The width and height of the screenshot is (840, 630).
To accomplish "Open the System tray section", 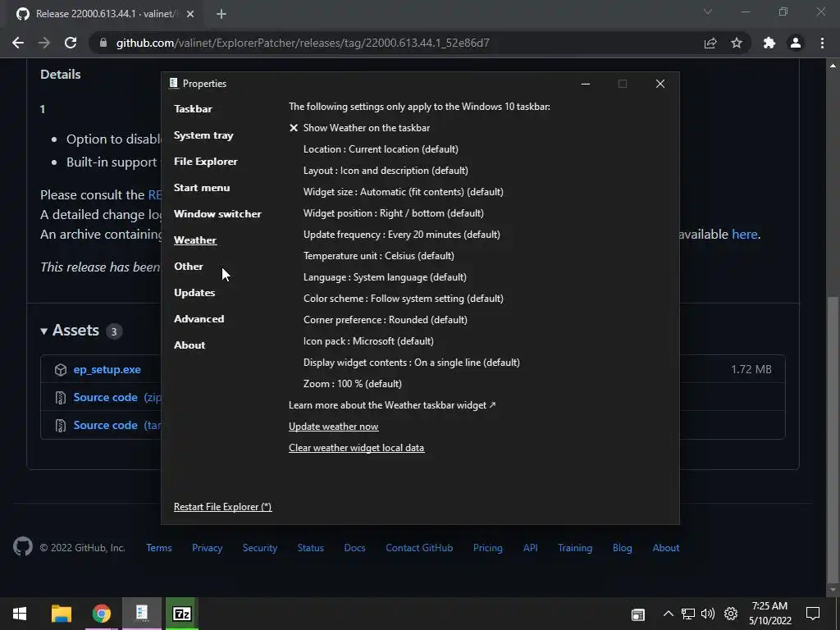I will [x=203, y=135].
